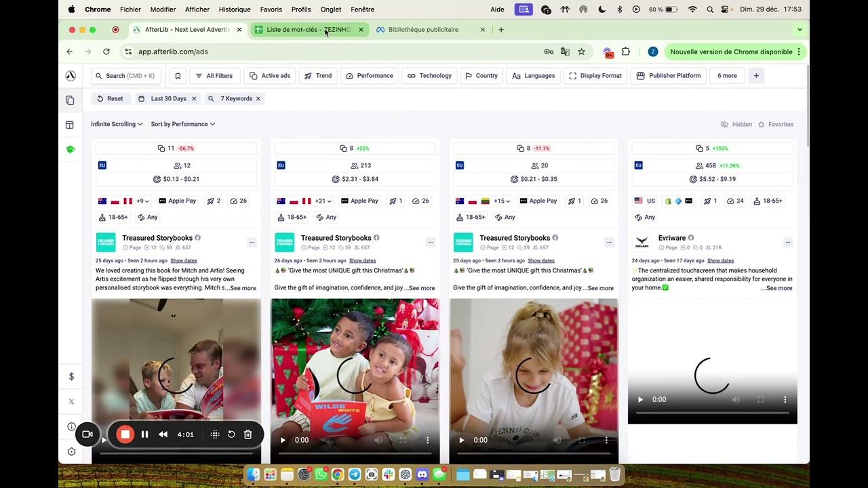Switch to the Bibliothèque publicitaire tab
The width and height of the screenshot is (868, 488).
431,30
